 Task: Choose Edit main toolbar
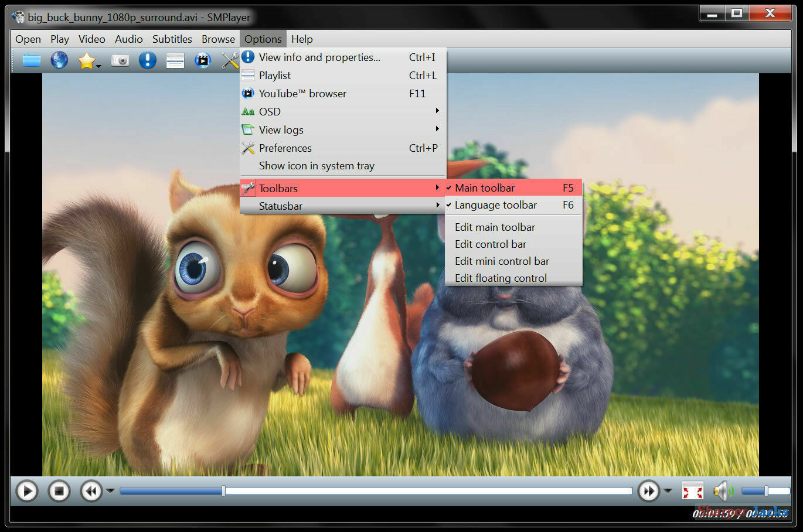click(513, 227)
